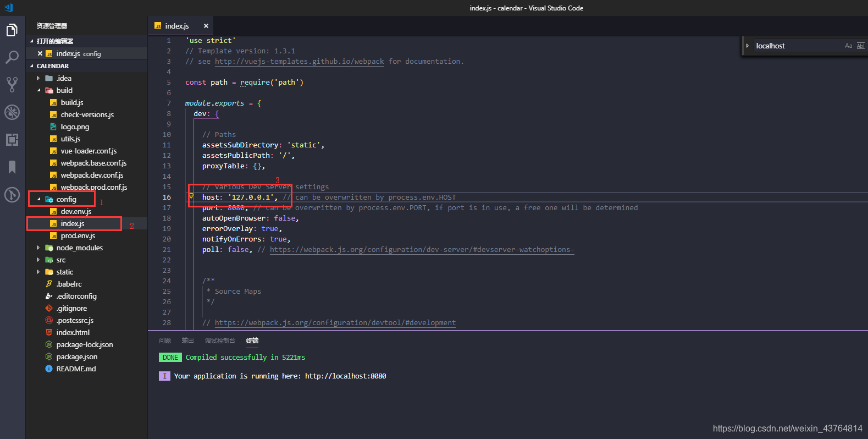
Task: Open .postcssrc.js file
Action: pyautogui.click(x=75, y=320)
